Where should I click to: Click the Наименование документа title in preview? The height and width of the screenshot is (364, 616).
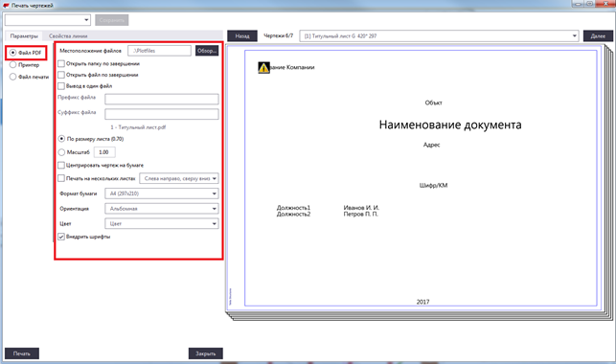point(450,125)
